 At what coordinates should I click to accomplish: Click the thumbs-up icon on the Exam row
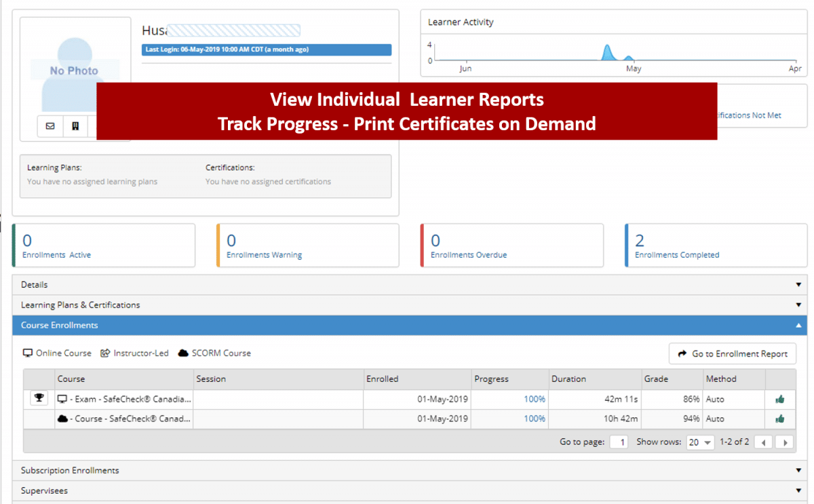tap(780, 399)
